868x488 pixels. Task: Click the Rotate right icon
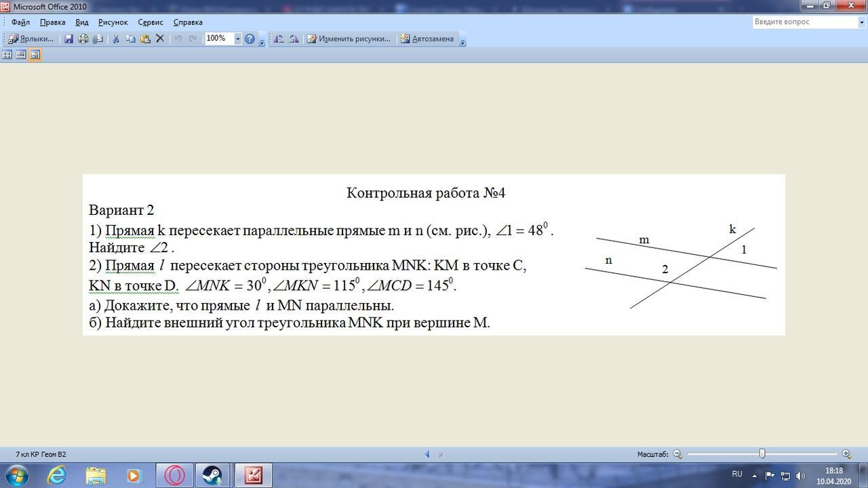click(x=294, y=39)
